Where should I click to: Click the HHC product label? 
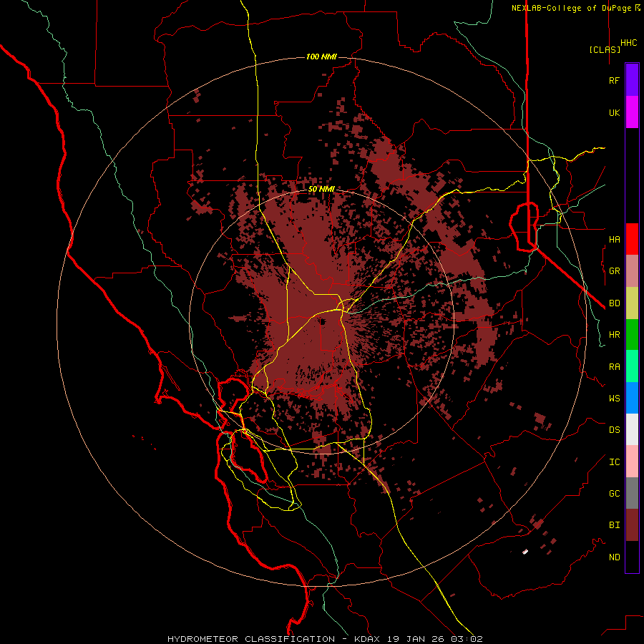(629, 43)
